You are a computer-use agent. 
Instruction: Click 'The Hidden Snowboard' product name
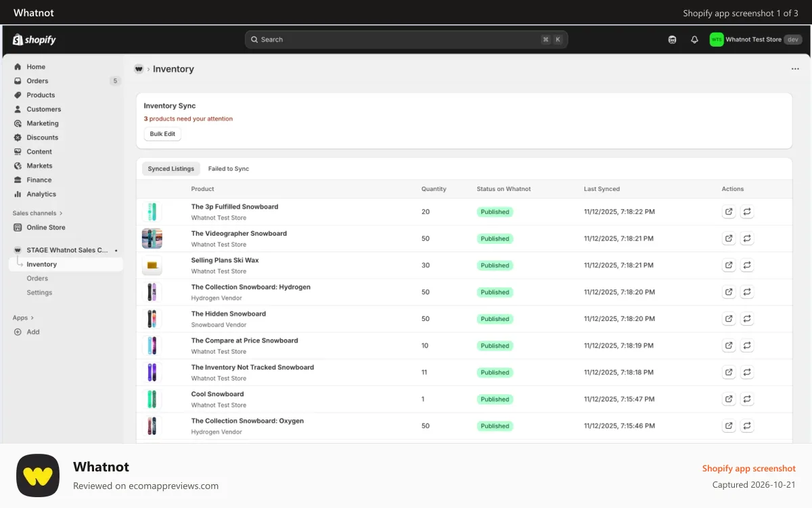click(x=228, y=314)
